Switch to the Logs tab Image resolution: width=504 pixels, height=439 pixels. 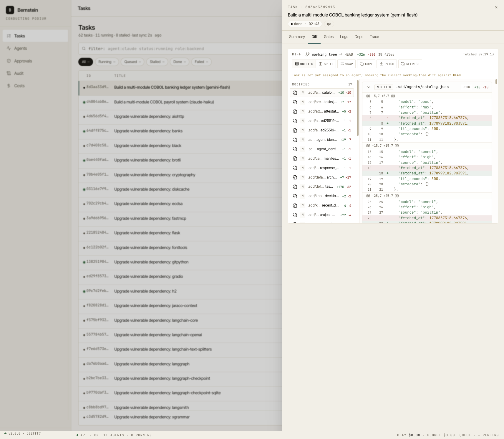344,37
